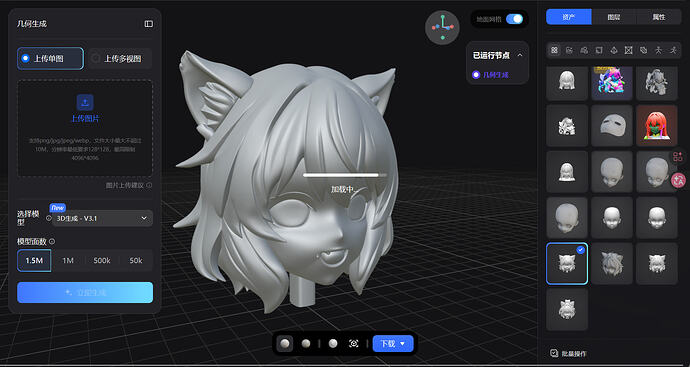Select the running figure animation filter icon
Viewport: 690px width, 367px height.
(x=673, y=51)
